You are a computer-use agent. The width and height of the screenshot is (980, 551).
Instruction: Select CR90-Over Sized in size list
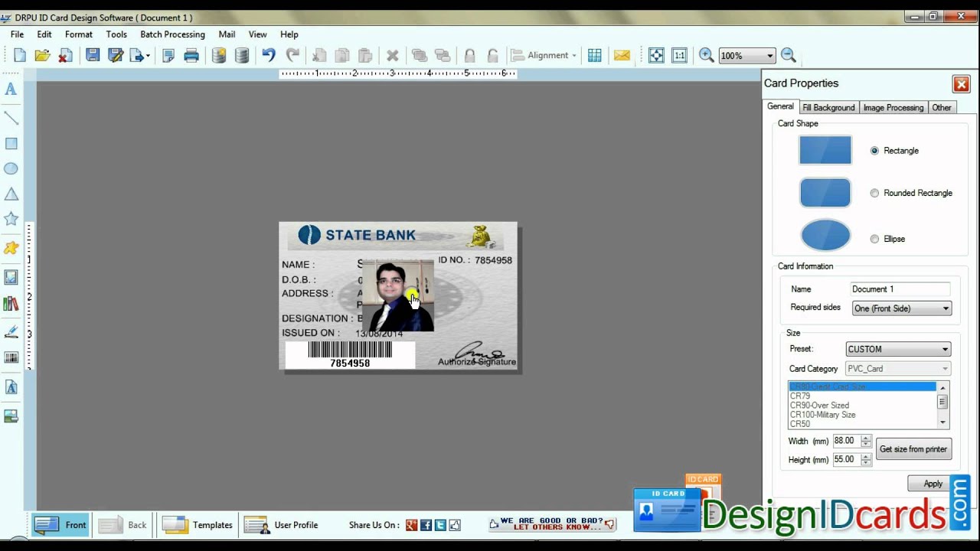coord(819,406)
